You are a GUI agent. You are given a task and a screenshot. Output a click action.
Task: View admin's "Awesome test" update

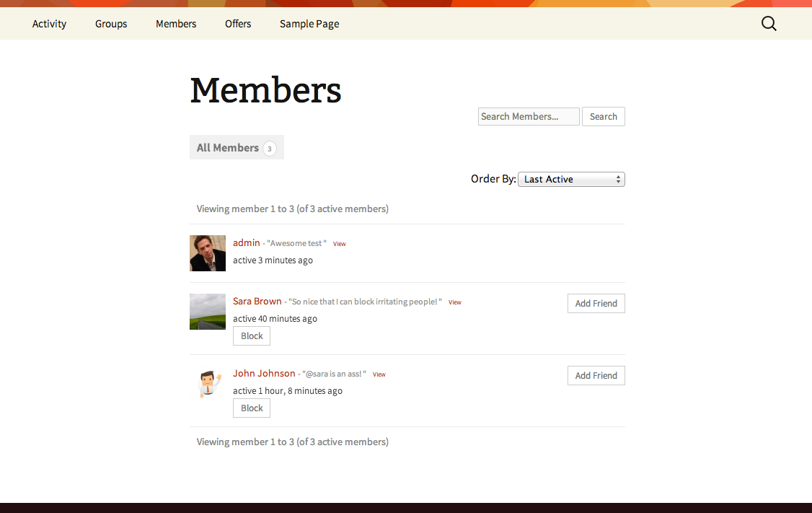point(339,244)
